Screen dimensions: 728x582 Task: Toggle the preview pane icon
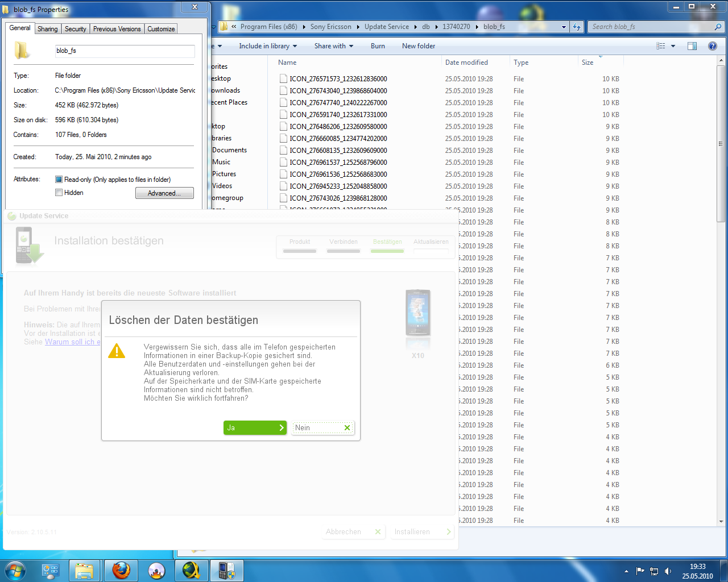[692, 46]
